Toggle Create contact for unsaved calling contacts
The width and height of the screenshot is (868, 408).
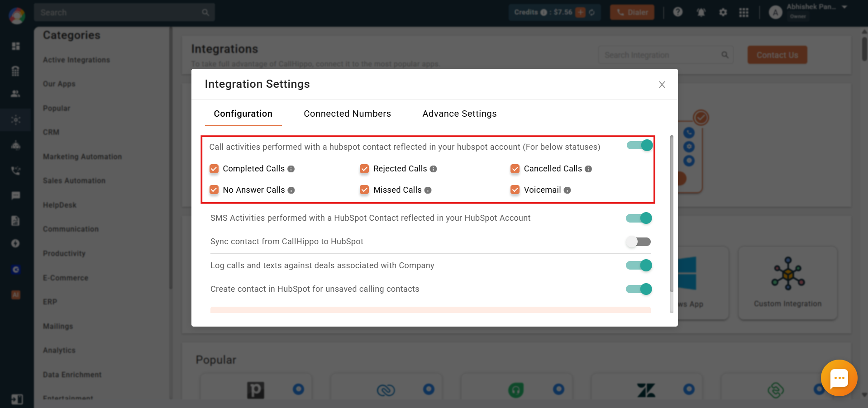pos(639,289)
